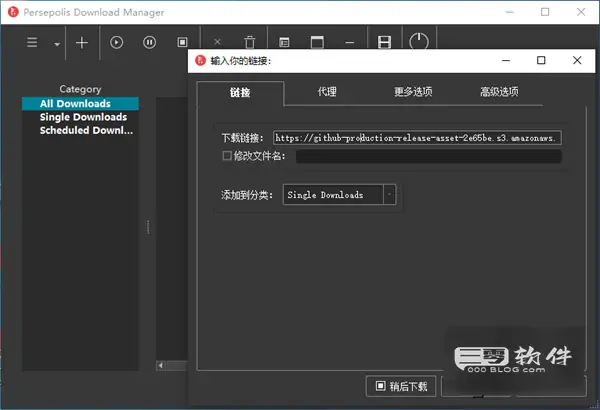Open the hamburger menu in the toolbar
This screenshot has width=600, height=410.
pyautogui.click(x=32, y=42)
